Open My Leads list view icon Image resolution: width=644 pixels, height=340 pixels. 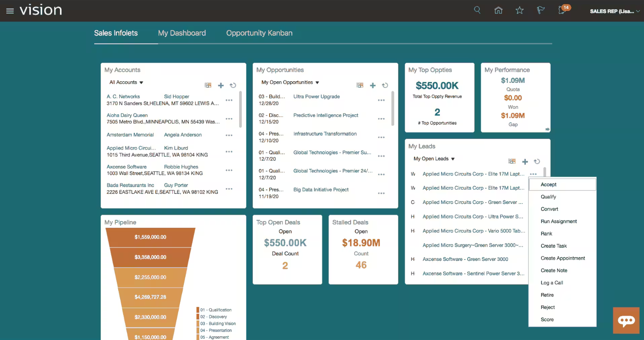click(512, 161)
